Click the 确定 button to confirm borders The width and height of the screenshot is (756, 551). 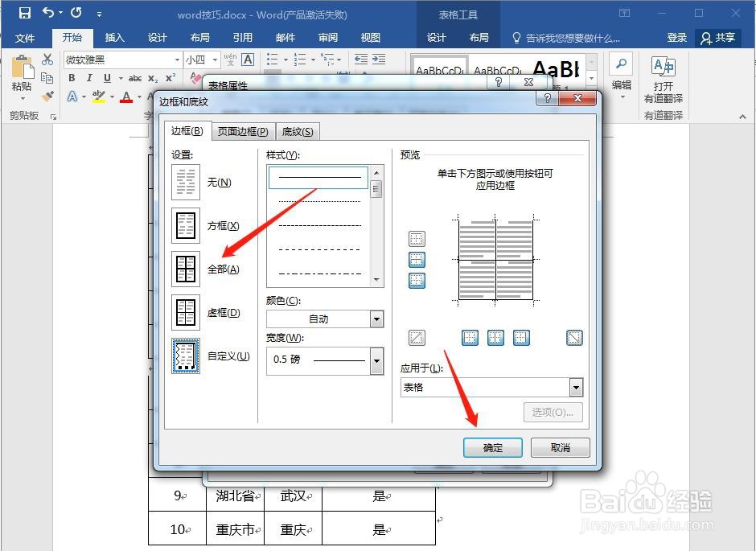492,447
